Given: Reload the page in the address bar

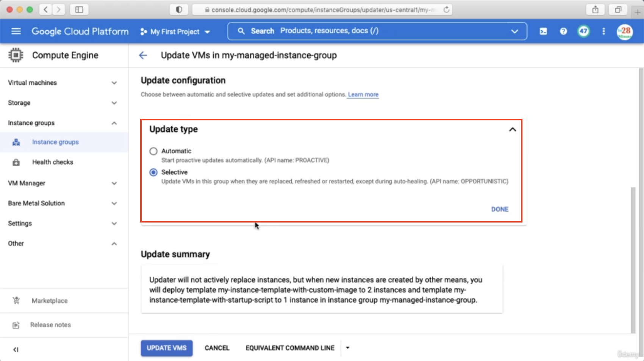Looking at the screenshot, I should [447, 9].
